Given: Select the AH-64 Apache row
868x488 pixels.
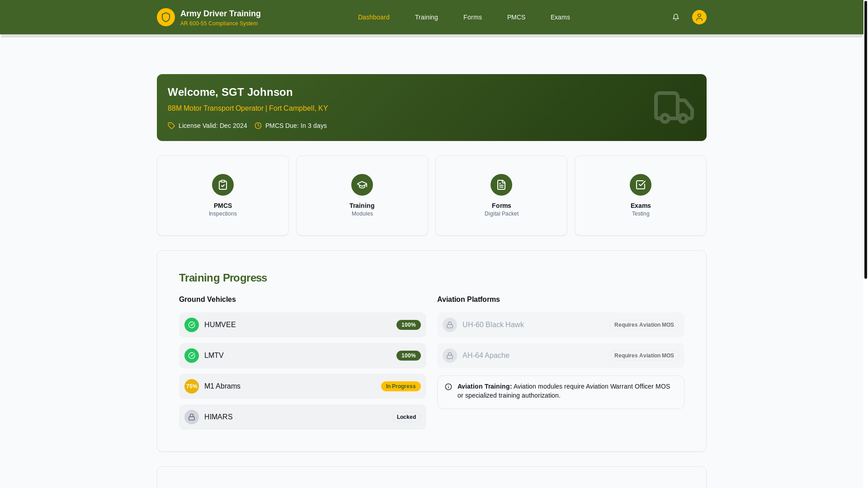Looking at the screenshot, I should click(x=561, y=356).
